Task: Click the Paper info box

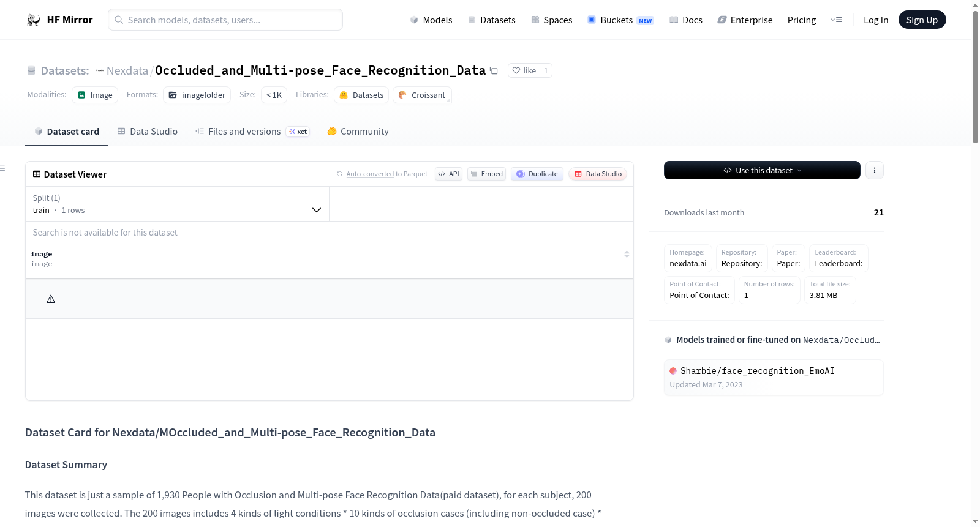Action: tap(788, 258)
